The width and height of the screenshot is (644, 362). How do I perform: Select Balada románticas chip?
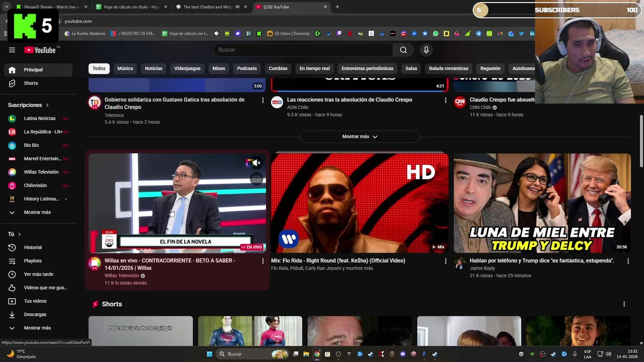[x=449, y=68]
